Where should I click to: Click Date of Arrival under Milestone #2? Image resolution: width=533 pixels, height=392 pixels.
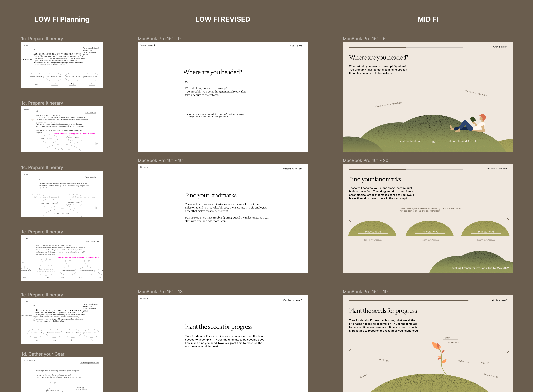click(430, 240)
